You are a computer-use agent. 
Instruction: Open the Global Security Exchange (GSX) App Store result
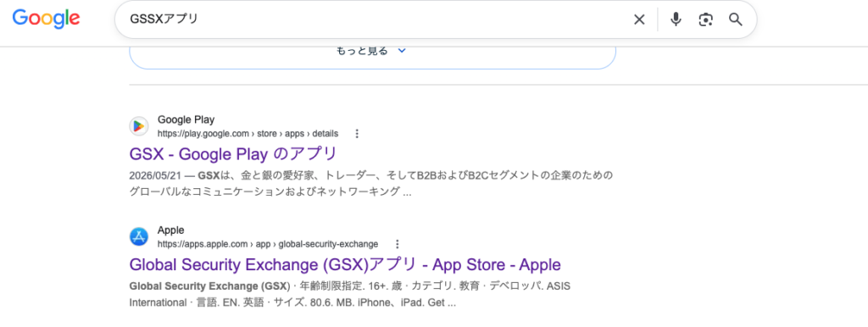coord(345,264)
